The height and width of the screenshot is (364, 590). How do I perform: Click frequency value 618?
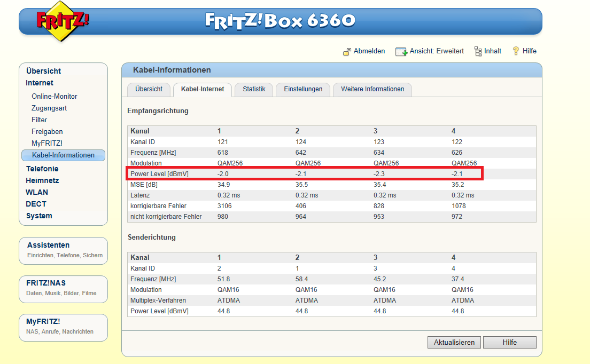point(223,153)
